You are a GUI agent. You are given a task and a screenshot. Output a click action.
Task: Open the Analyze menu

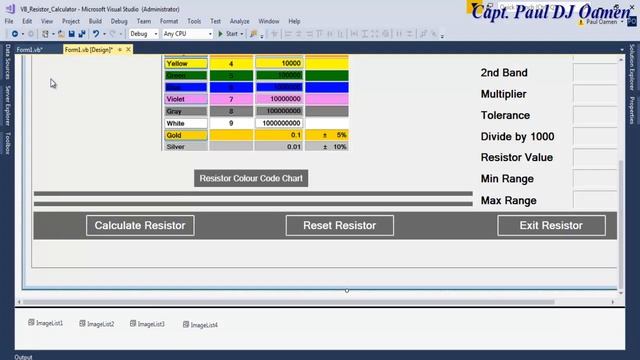[240, 21]
